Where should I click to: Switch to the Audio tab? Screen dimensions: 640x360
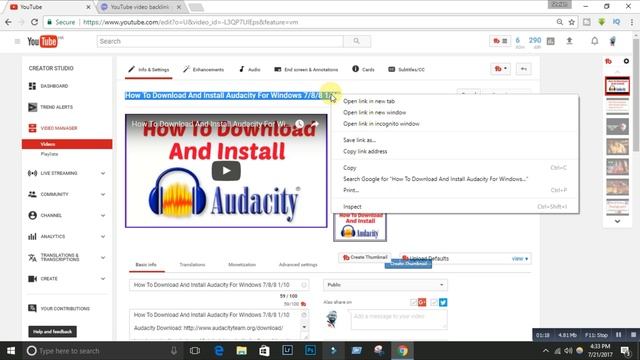click(249, 69)
